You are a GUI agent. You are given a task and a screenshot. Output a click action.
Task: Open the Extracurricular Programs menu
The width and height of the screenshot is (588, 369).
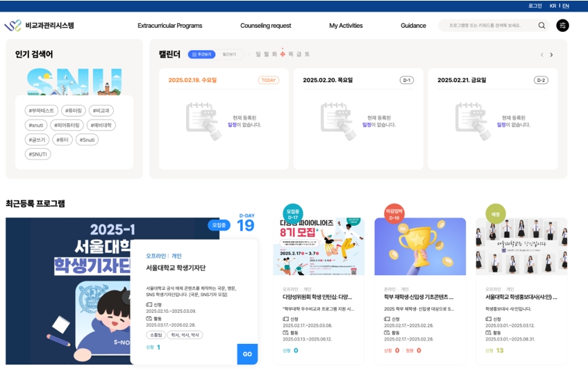pyautogui.click(x=170, y=26)
